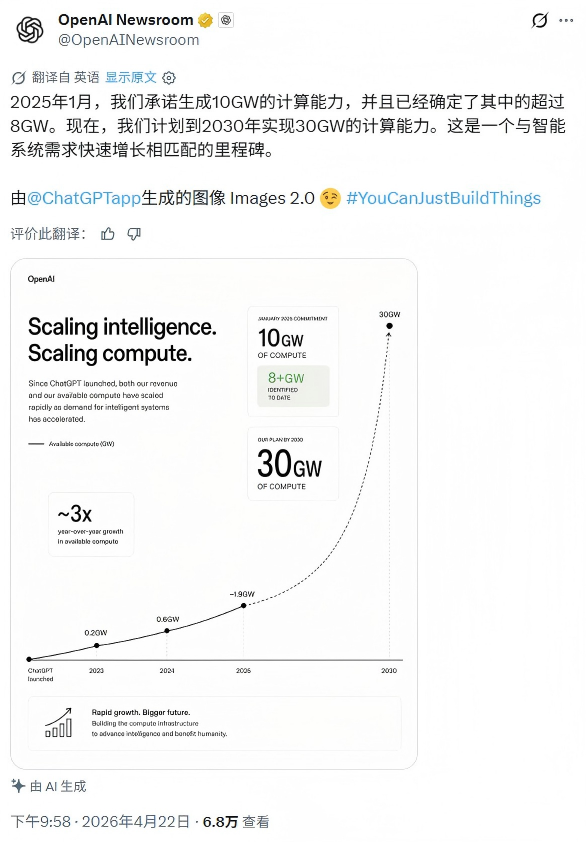586x842 pixels.
Task: Open translation settings gear icon
Action: coord(169,78)
